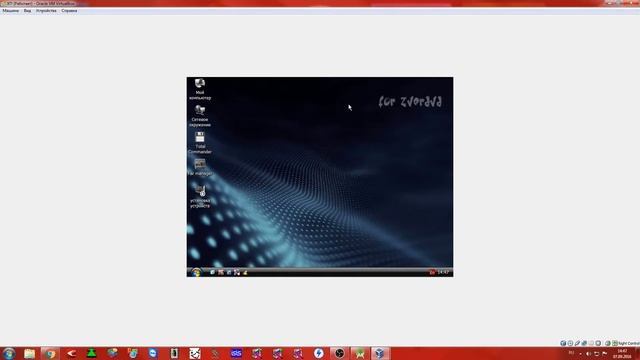This screenshot has width=640, height=360.
Task: Click the host Action Center flag icon
Action: [x=604, y=353]
